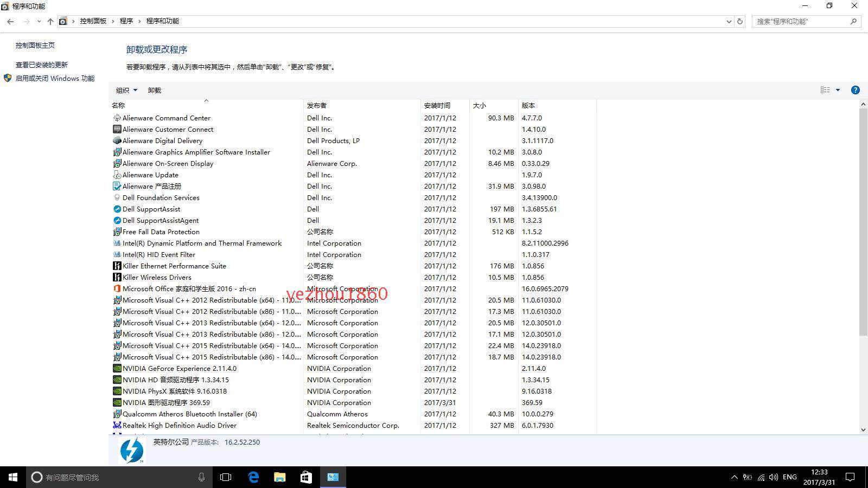868x488 pixels.
Task: Click the vertical scrollbar thumb
Action: click(x=863, y=222)
